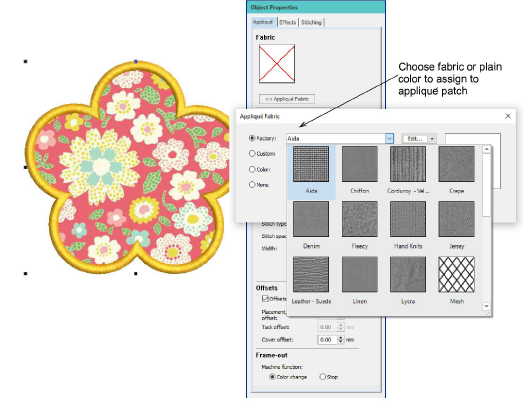
Task: Click the empty Fabric preview box
Action: click(277, 64)
